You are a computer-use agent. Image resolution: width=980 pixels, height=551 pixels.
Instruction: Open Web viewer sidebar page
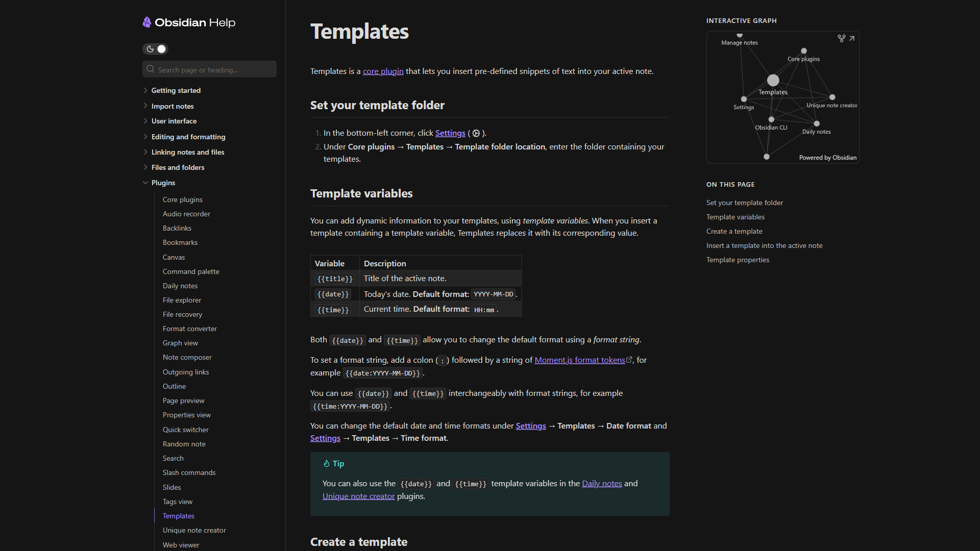181,545
